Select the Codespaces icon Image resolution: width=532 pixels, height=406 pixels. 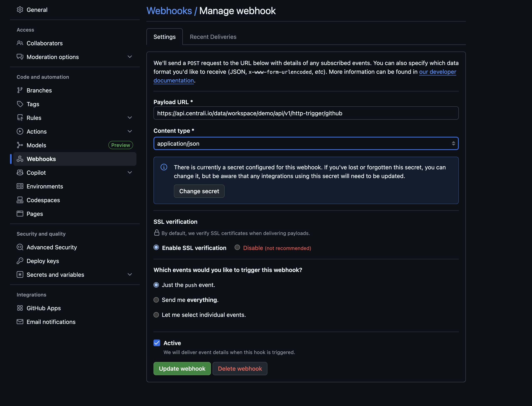coord(20,200)
